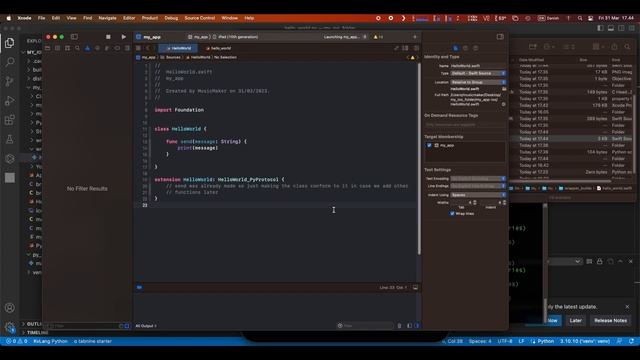
Task: Click the console Filter field
Action: pos(365,326)
